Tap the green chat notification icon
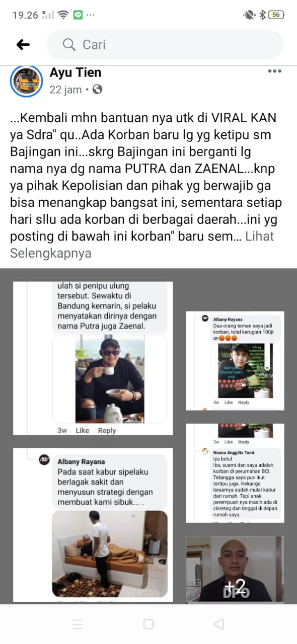297x644 pixels. (x=78, y=15)
